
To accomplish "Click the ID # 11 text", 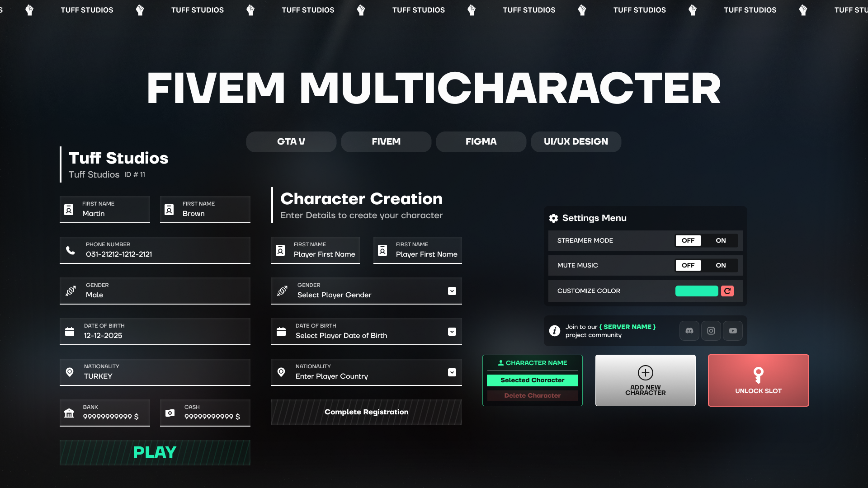I will [135, 175].
